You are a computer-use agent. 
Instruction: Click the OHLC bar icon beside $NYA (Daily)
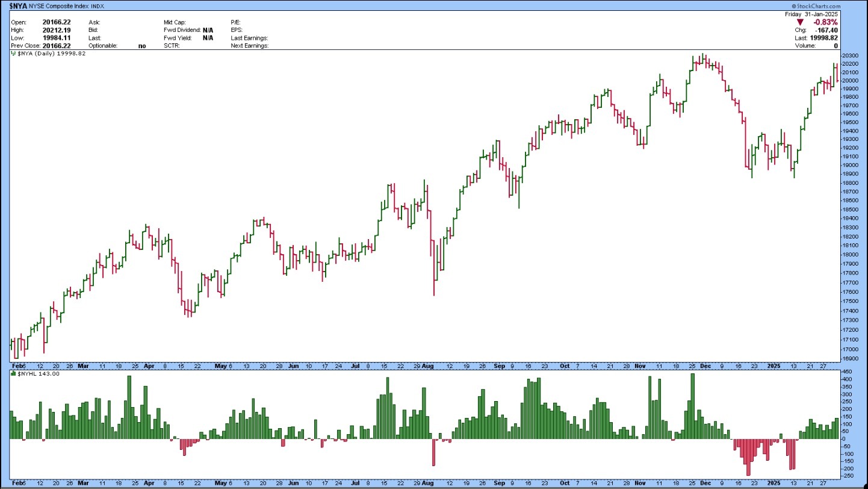pos(14,54)
